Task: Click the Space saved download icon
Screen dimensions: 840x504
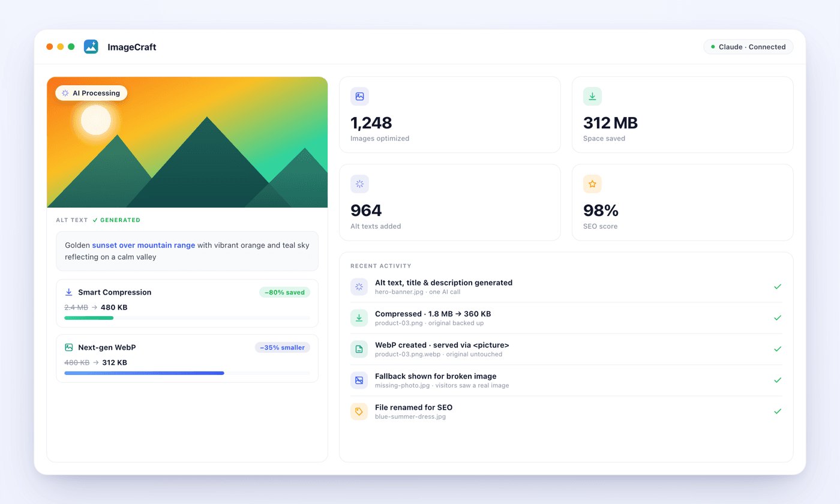Action: (592, 96)
